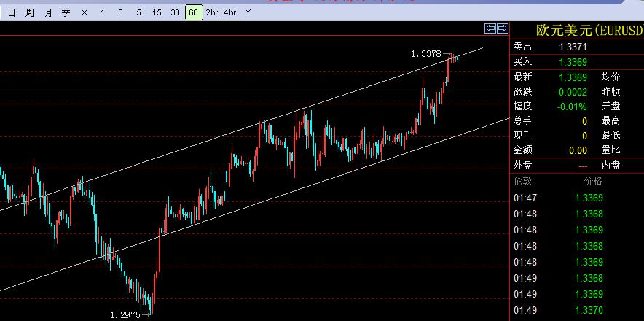The height and width of the screenshot is (321, 644).
Task: Click the 最高 label
Action: point(611,121)
